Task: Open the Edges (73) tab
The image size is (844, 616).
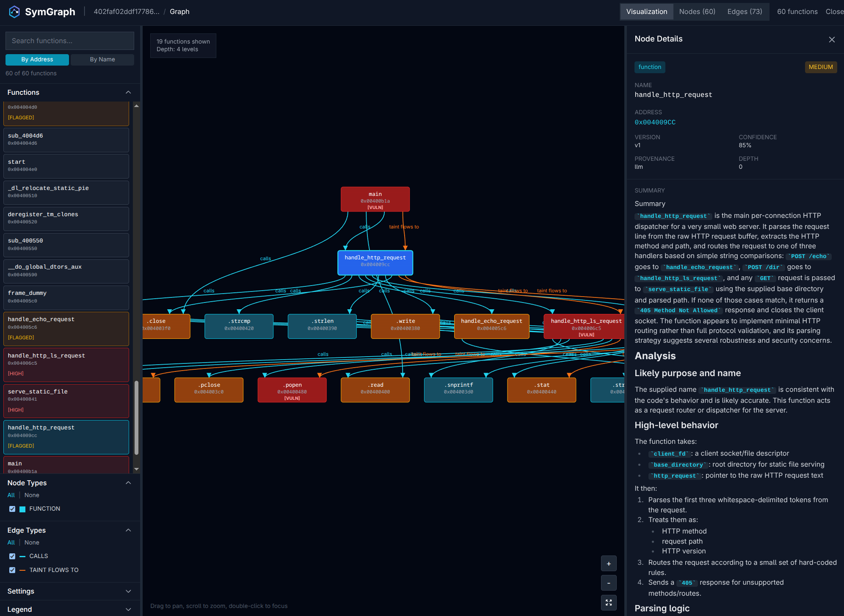Action: coord(744,12)
